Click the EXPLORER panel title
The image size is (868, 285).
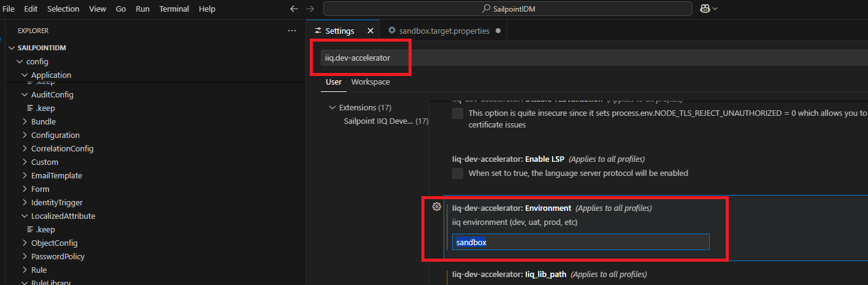pyautogui.click(x=33, y=31)
